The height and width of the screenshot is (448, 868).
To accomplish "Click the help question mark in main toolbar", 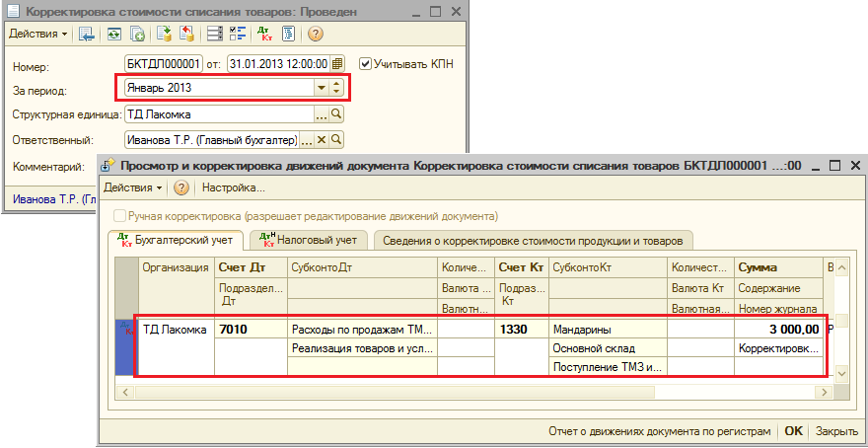I will pyautogui.click(x=316, y=34).
